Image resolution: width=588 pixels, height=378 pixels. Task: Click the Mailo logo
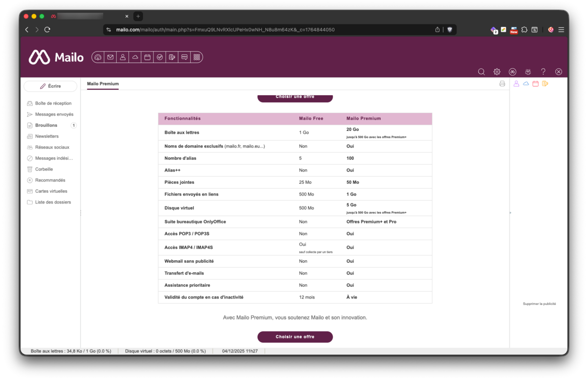click(x=56, y=57)
